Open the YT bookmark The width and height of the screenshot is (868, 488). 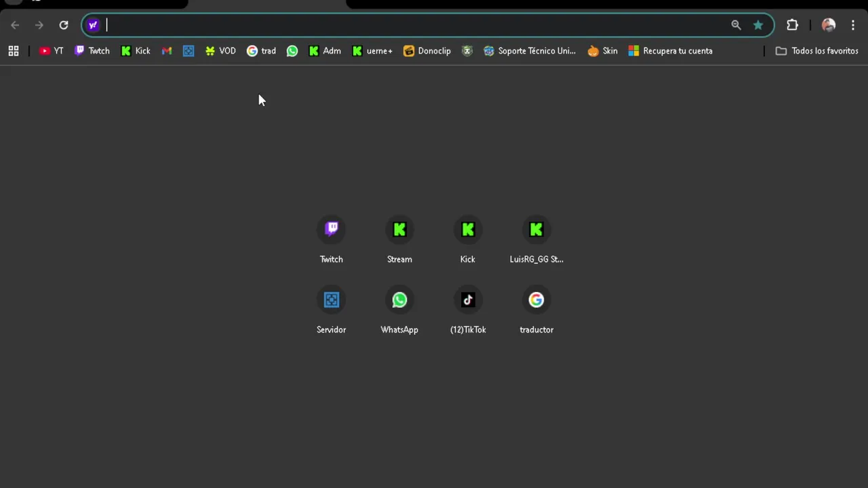click(x=52, y=51)
